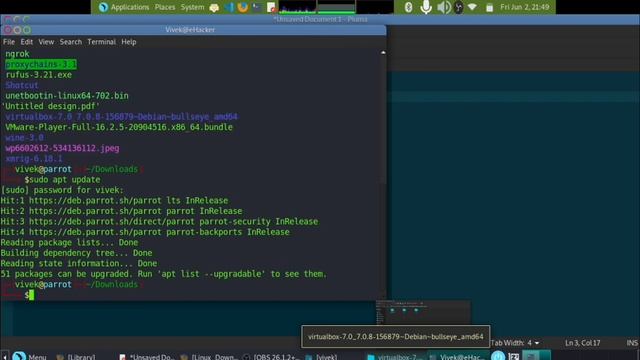This screenshot has height=360, width=640.
Task: Open the Wi-Fi network indicator
Action: click(x=472, y=7)
